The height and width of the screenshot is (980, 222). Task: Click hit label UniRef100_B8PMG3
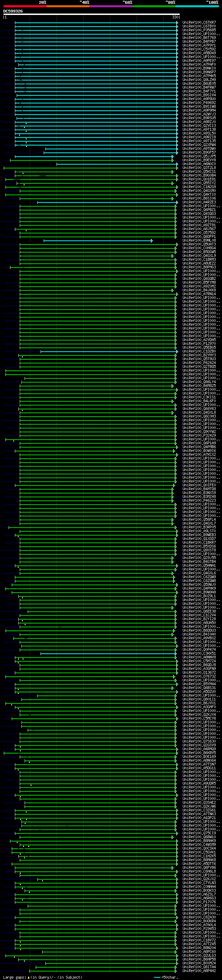click(x=199, y=267)
